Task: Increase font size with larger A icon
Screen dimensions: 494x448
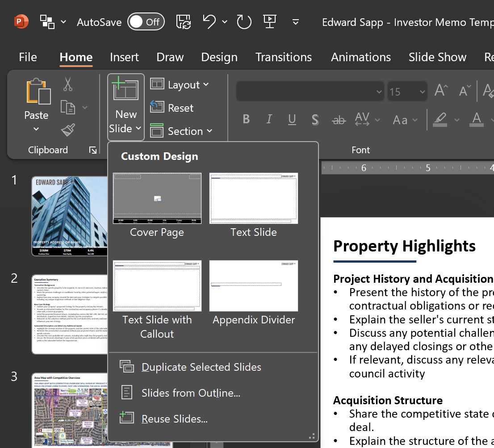Action: 441,91
